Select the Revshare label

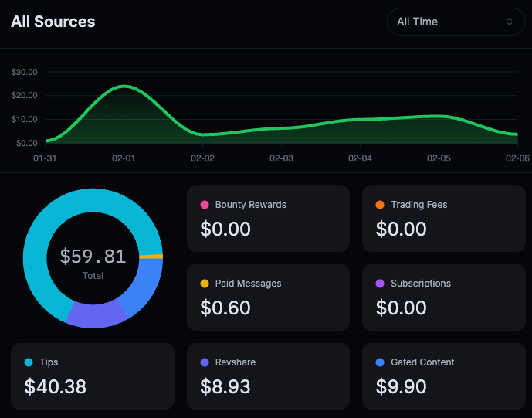236,362
